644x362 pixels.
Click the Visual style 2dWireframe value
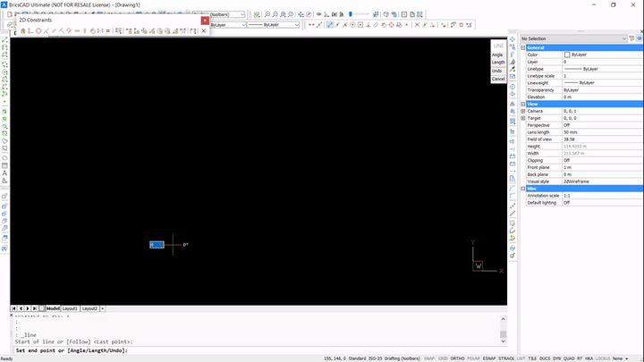coord(576,181)
